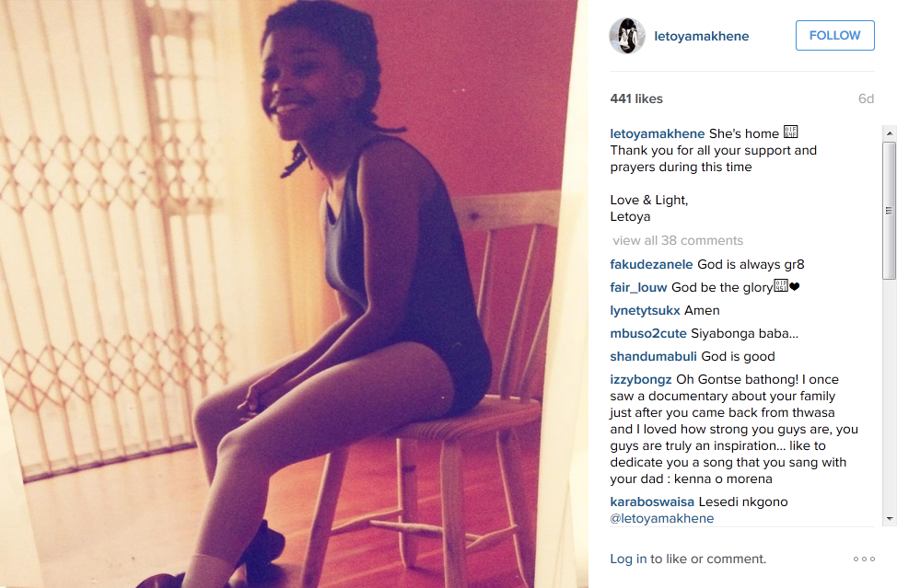
Task: Open the three-dot more options menu
Action: click(x=864, y=559)
